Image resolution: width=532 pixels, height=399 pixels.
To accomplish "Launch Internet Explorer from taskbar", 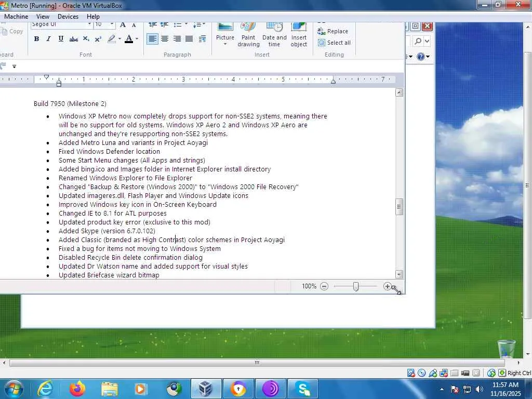I will point(45,389).
